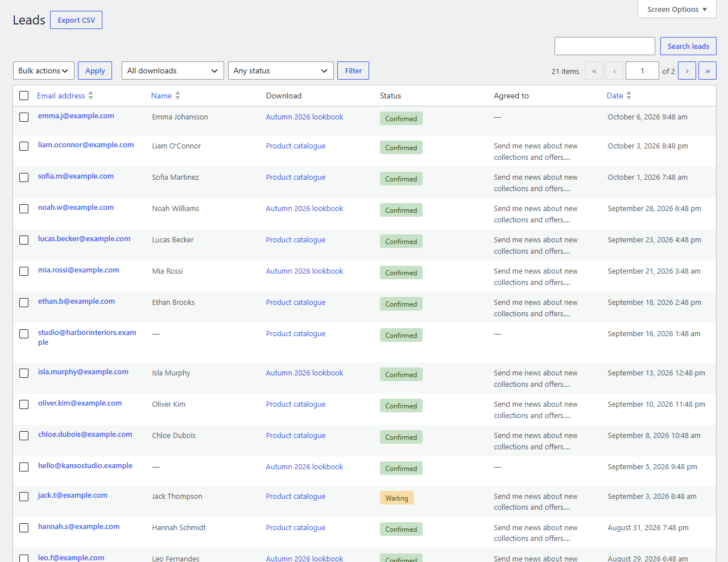This screenshot has width=728, height=562.
Task: Open Autumn 2026 lookbook for Isla Murphy
Action: click(304, 373)
